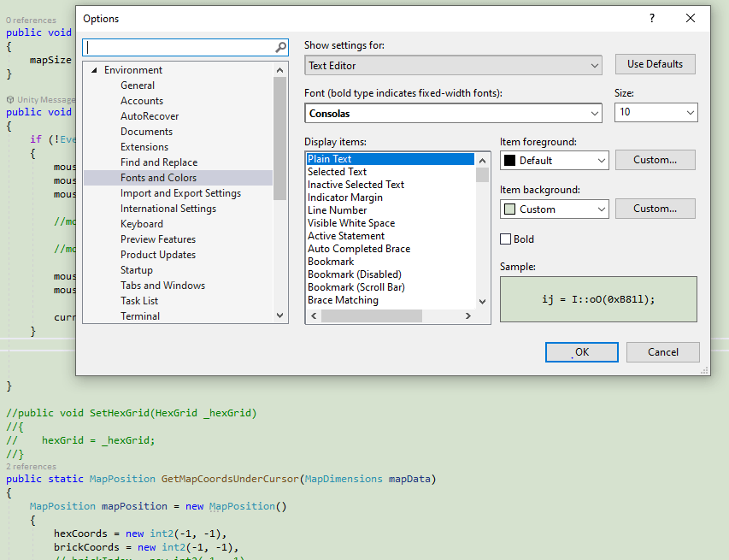Image resolution: width=729 pixels, height=560 pixels.
Task: Open Item background color dropdown
Action: click(554, 209)
